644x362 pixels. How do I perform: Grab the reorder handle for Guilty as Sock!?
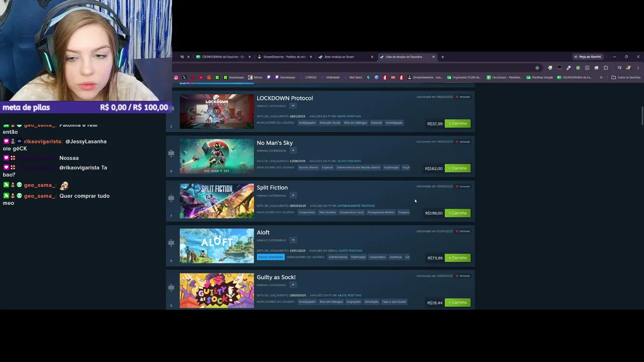coord(171,288)
